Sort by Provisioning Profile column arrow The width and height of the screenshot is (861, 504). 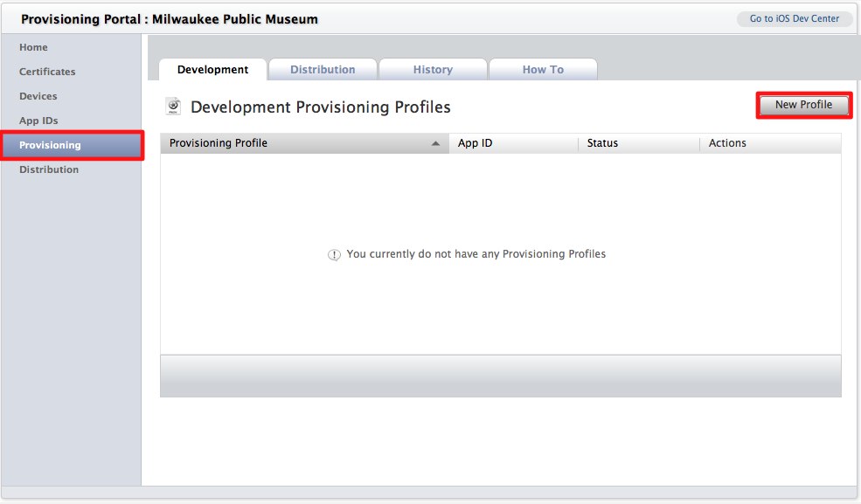pos(435,143)
